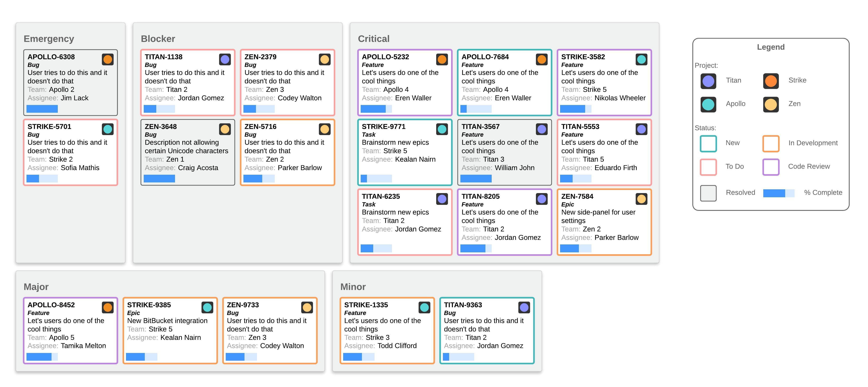Click the In Development status swatch in the legend
The width and height of the screenshot is (868, 387).
click(x=771, y=144)
